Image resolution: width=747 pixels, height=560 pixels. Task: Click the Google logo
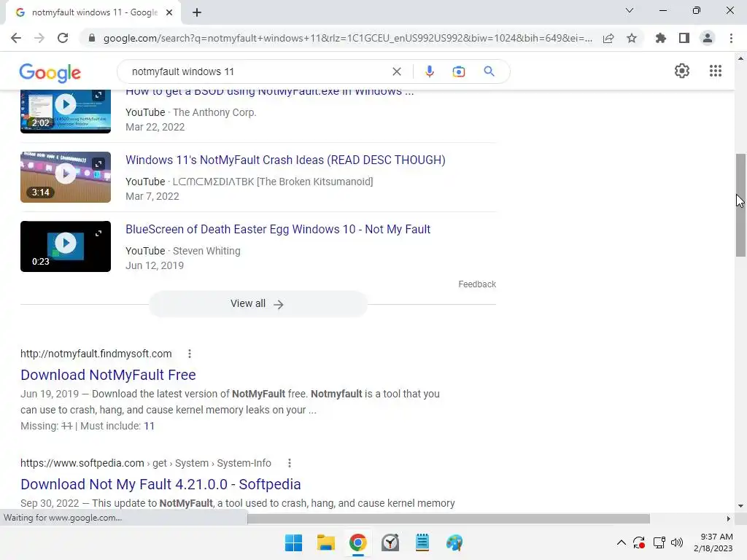pyautogui.click(x=50, y=72)
